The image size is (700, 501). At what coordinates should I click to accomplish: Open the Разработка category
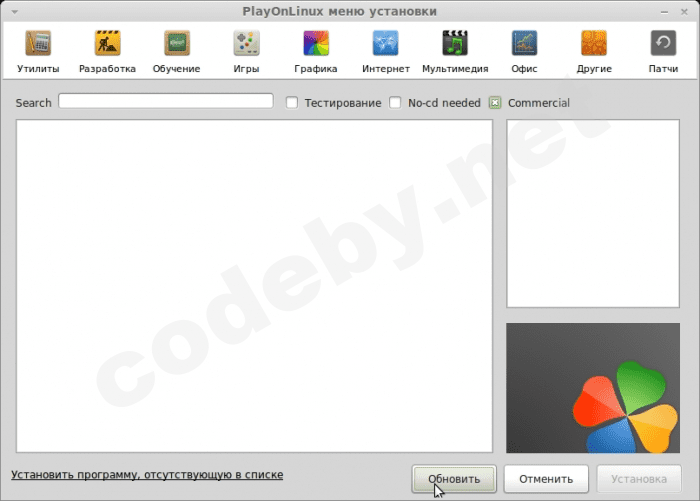[107, 51]
